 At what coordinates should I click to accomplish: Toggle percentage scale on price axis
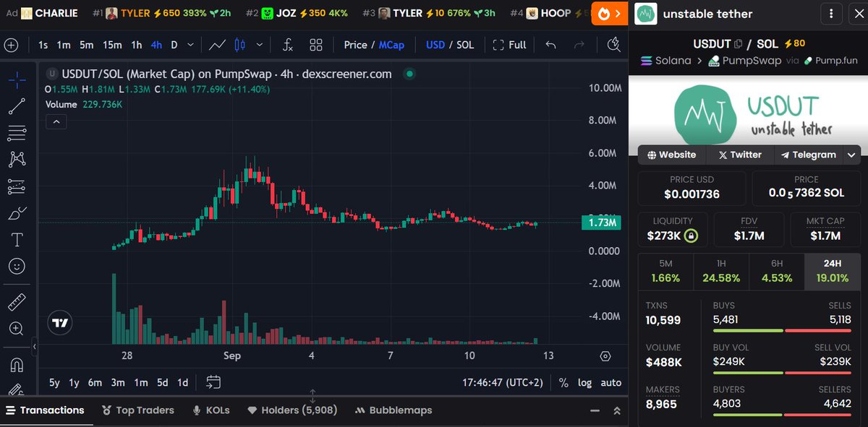pyautogui.click(x=563, y=383)
